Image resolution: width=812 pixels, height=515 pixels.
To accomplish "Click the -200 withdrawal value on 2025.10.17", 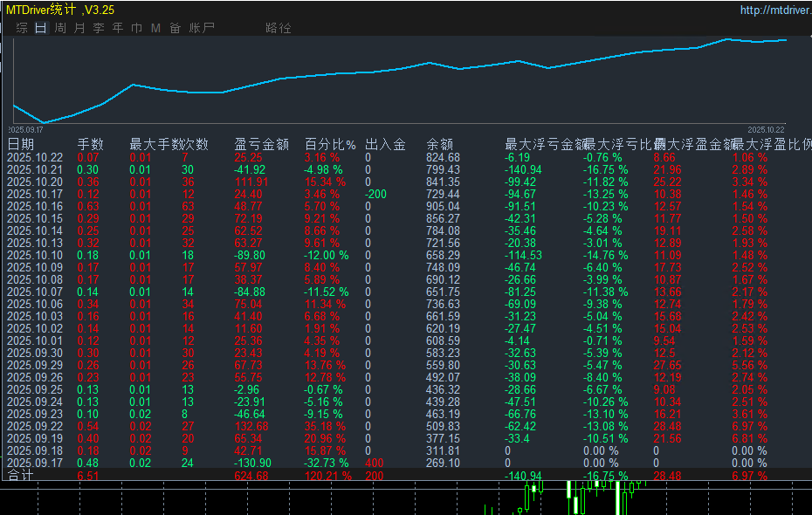I will [376, 194].
